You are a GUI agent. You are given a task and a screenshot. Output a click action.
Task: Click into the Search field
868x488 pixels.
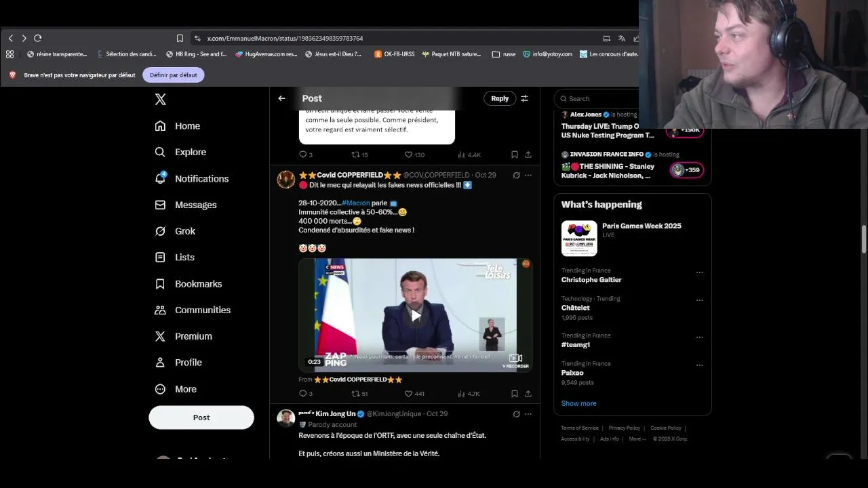(600, 99)
